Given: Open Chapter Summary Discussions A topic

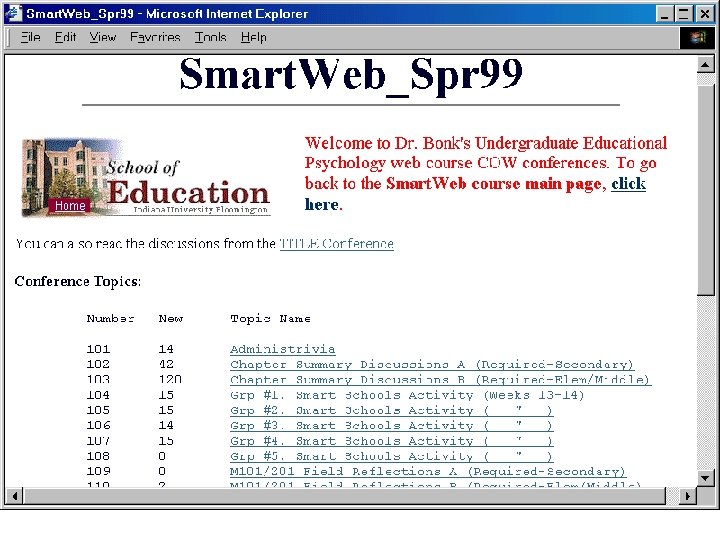Looking at the screenshot, I should pos(432,365).
